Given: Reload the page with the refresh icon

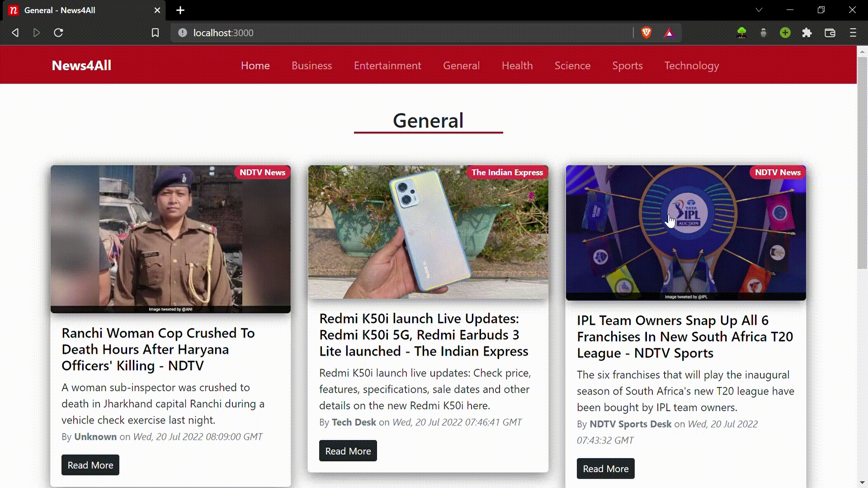Looking at the screenshot, I should [x=58, y=33].
